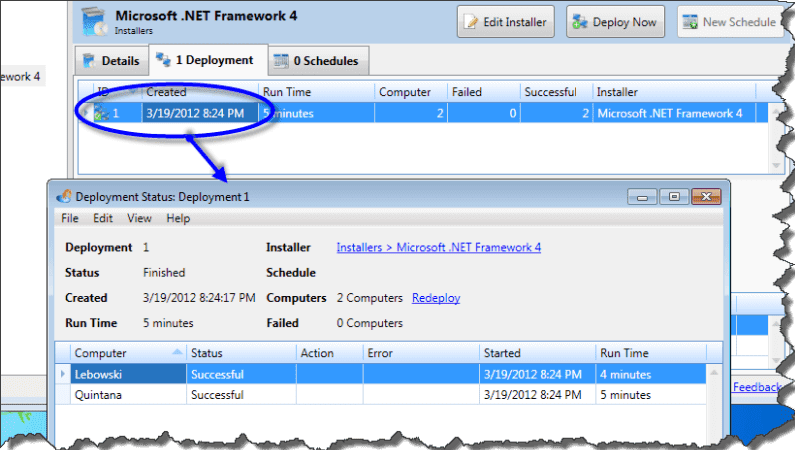
Task: Sort deployments by Run Time header in upper list
Action: coord(316,92)
